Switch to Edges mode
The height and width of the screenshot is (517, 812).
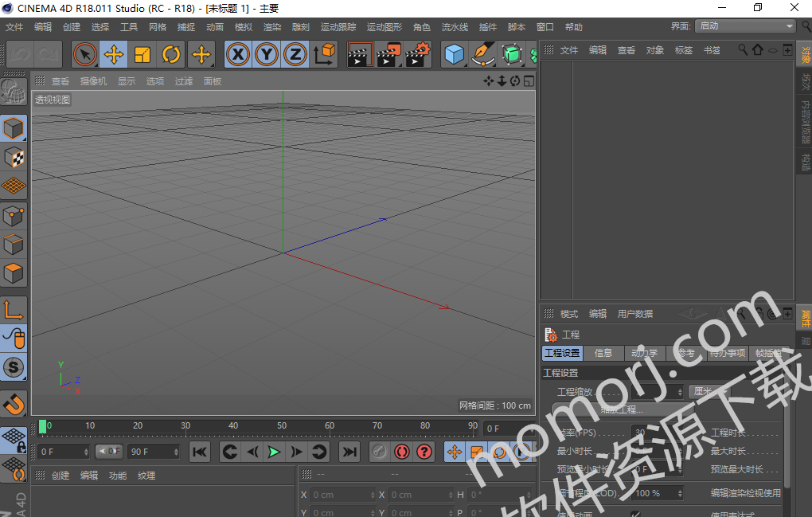pyautogui.click(x=14, y=245)
